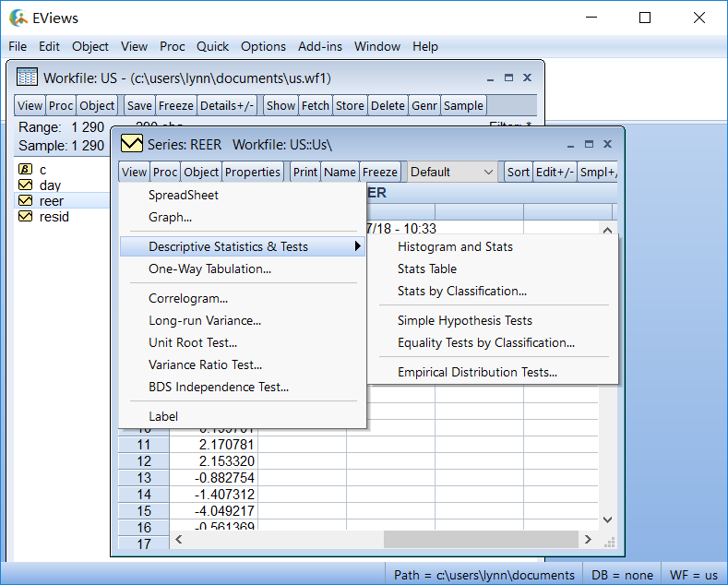Open the Add-ins menu
Viewport: 728px width, 585px height.
point(320,46)
